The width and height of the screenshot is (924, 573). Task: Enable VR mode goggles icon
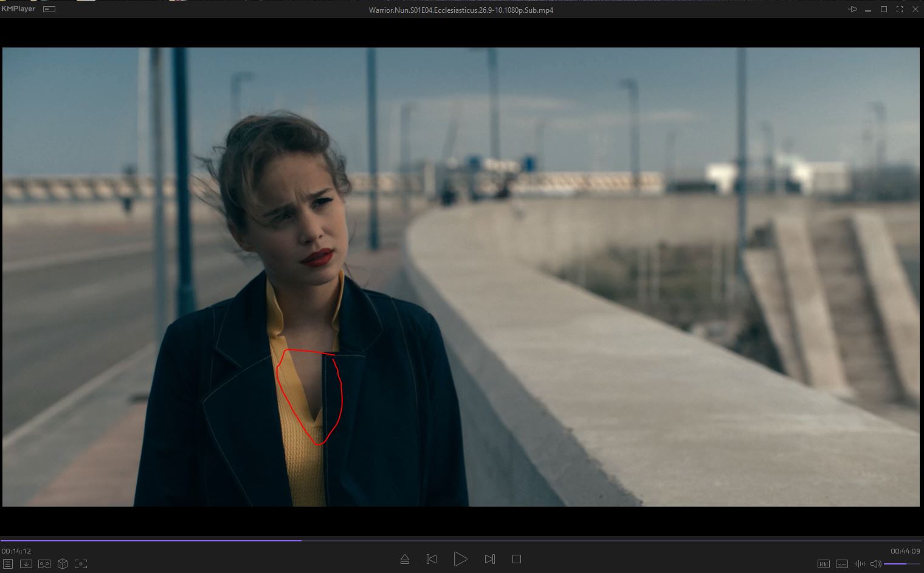[x=44, y=564]
